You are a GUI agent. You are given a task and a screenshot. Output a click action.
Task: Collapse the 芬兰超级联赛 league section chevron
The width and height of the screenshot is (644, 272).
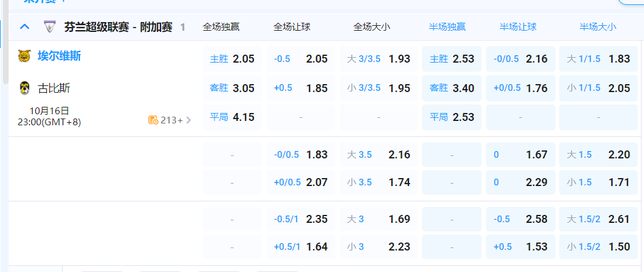coord(25,26)
